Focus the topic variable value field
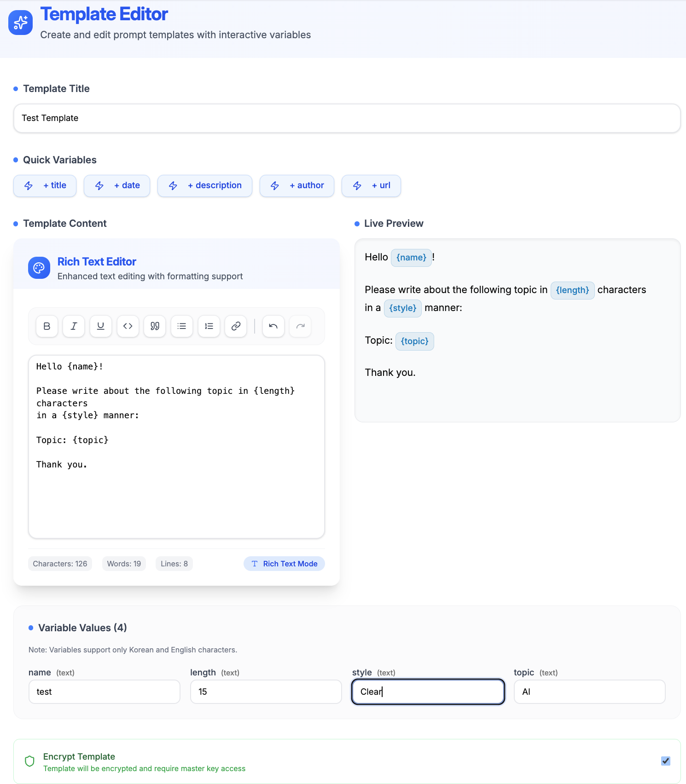This screenshot has height=784, width=686. 589,692
